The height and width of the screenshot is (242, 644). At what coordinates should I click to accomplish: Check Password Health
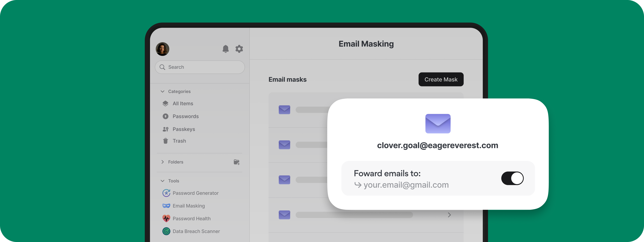(191, 218)
